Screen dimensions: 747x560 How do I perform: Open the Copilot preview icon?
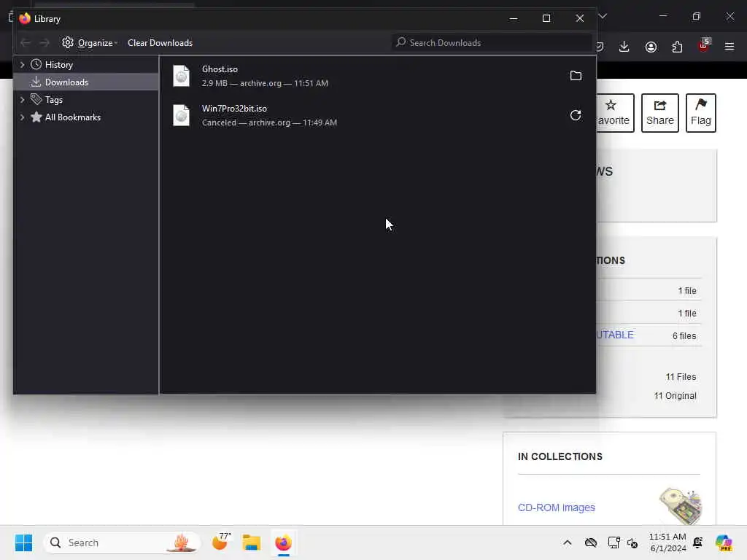(724, 542)
